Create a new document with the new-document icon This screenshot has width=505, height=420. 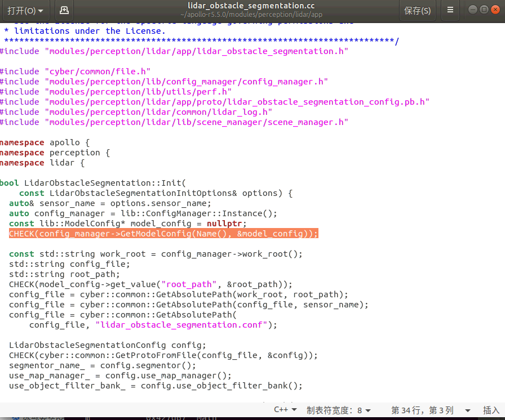point(64,10)
